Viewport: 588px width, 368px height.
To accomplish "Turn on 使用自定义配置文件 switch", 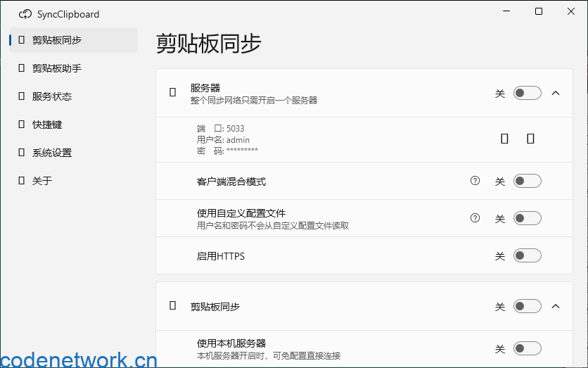I will click(528, 218).
